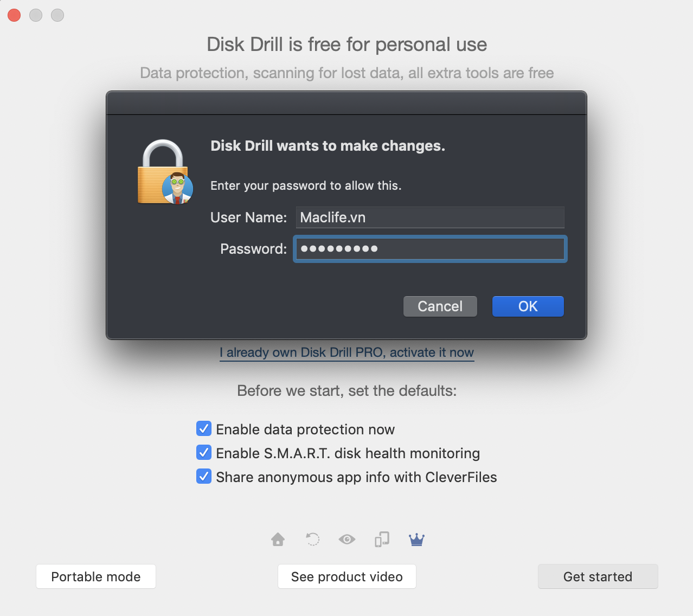This screenshot has height=616, width=693.
Task: Activate Disk Drill PRO via the link
Action: pyautogui.click(x=347, y=352)
